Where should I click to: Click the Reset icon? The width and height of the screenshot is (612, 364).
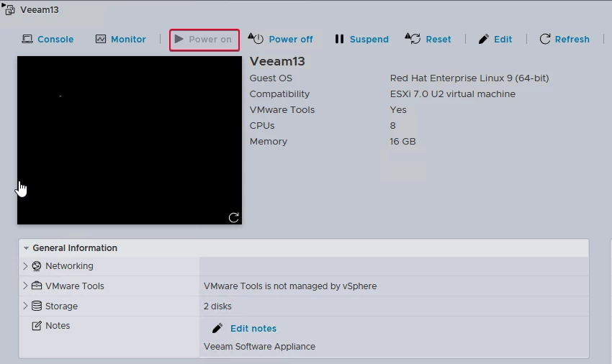[x=413, y=39]
